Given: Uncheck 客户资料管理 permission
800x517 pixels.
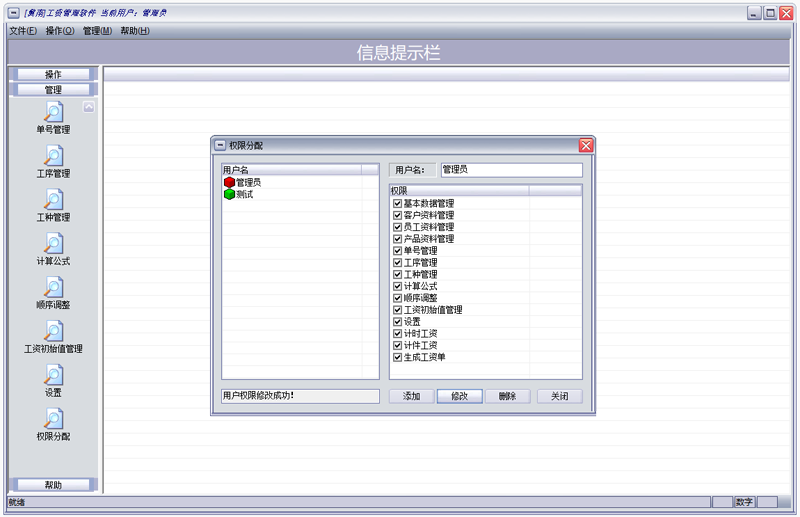Looking at the screenshot, I should point(397,215).
